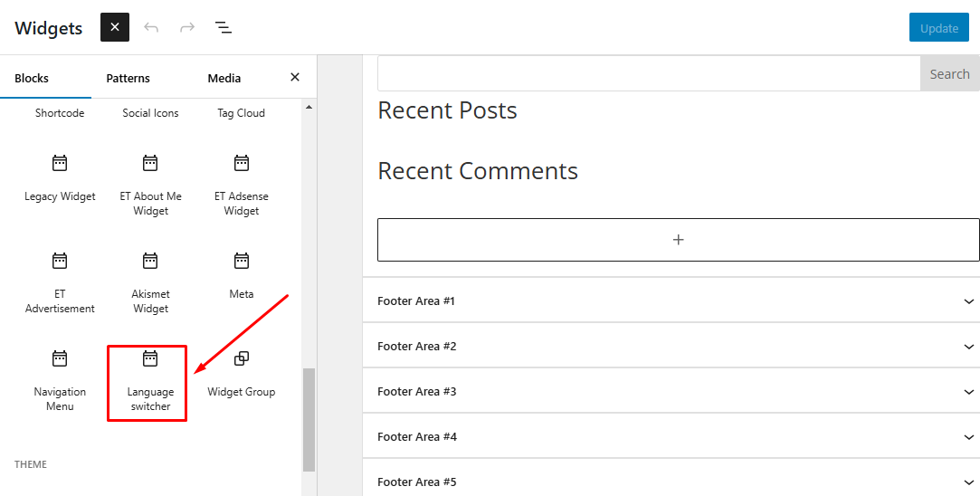Viewport: 980px width, 496px height.
Task: Expand the Footer Area #5 panel
Action: (671, 482)
